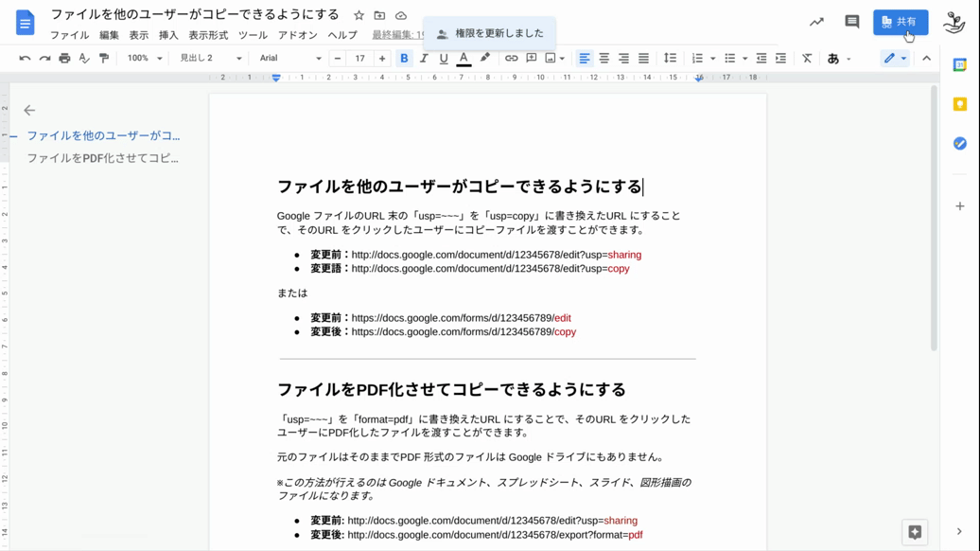
Task: Click the font size field showing 17
Action: (360, 58)
